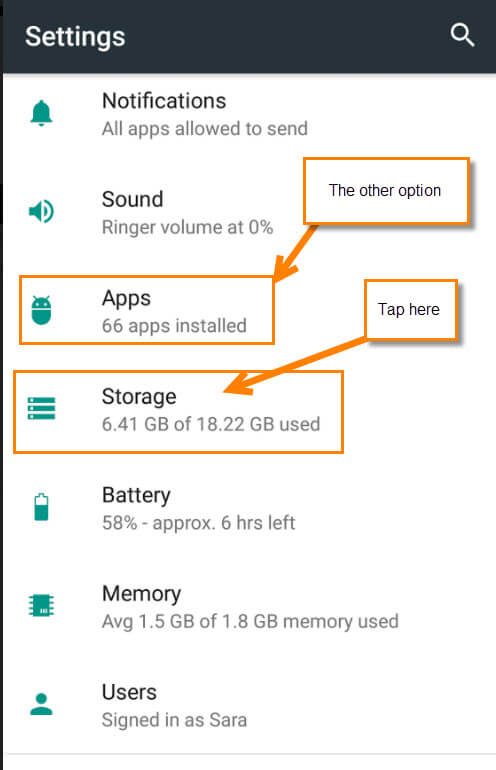Screen dimensions: 496x770
Task: Select '6.41 GB of 18.22 GB used' text
Action: (x=211, y=424)
